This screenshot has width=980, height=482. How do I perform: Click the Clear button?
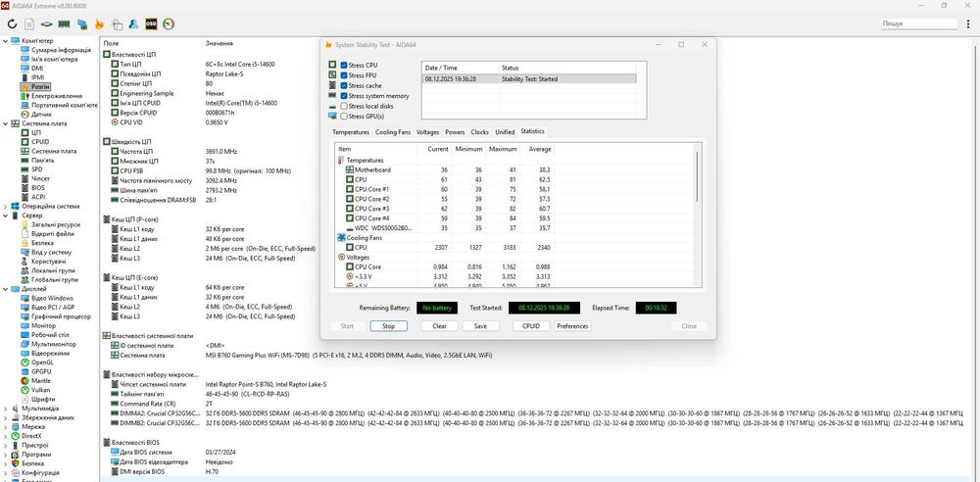[439, 326]
